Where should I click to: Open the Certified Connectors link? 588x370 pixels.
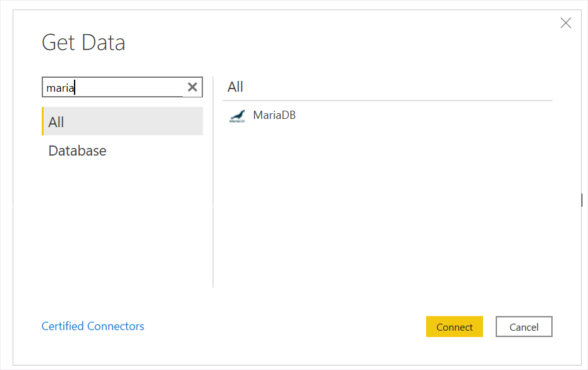click(x=93, y=326)
